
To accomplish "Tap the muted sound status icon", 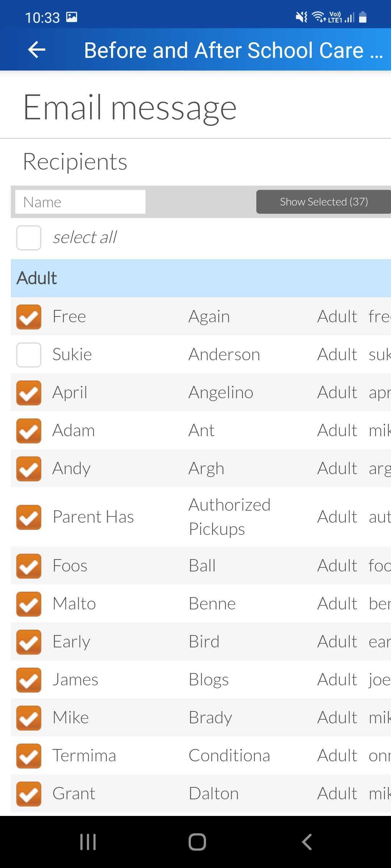I will point(301,17).
